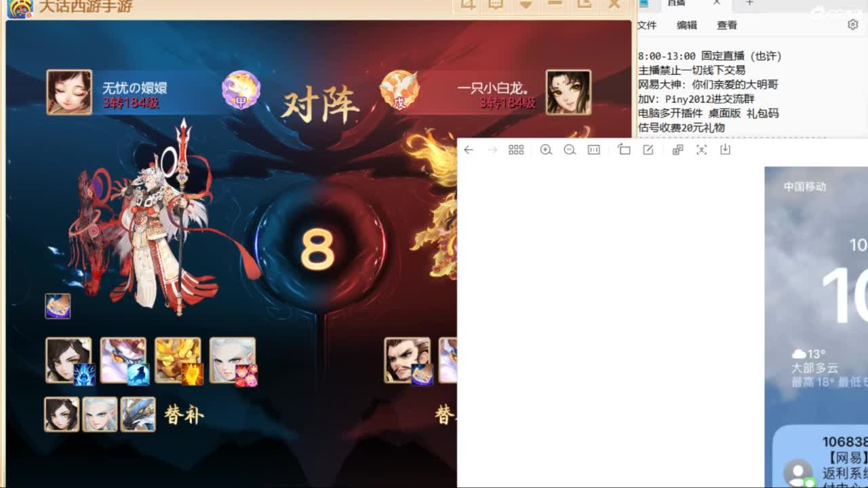Show image at actual 1:1 size
868x488 pixels.
click(x=594, y=150)
